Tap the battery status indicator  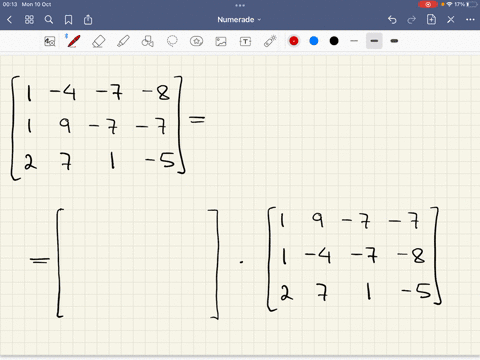click(x=472, y=4)
